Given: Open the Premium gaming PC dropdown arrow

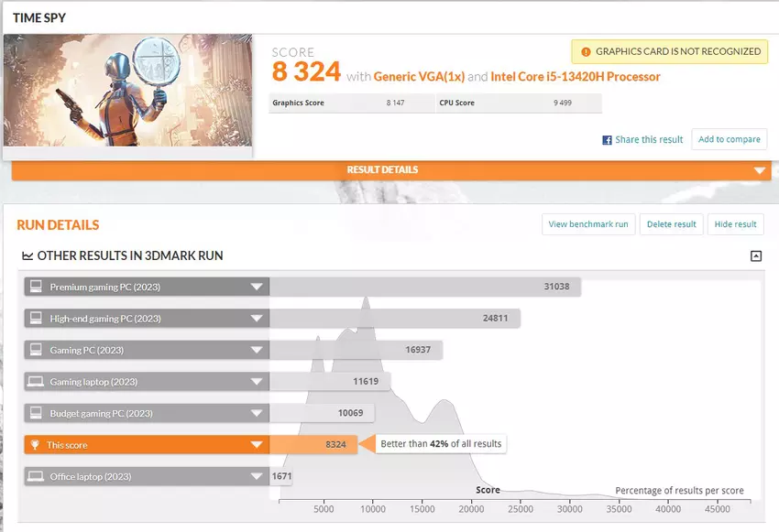Looking at the screenshot, I should click(x=257, y=287).
